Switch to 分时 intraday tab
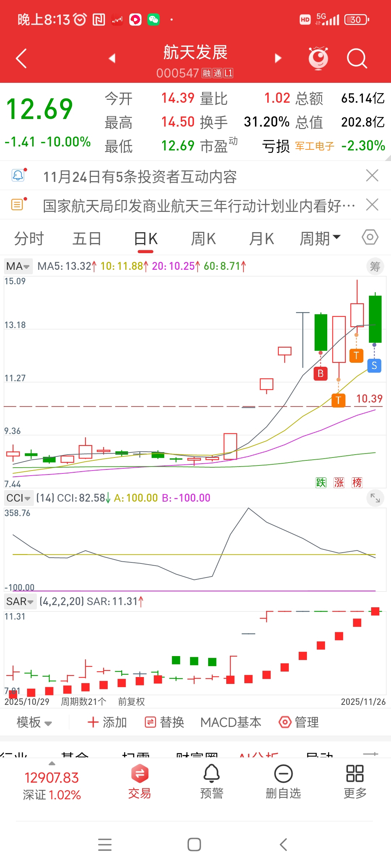391x868 pixels. [x=29, y=239]
